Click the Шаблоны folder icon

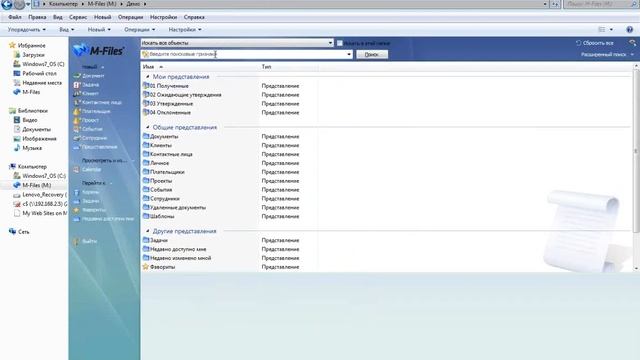pos(146,216)
